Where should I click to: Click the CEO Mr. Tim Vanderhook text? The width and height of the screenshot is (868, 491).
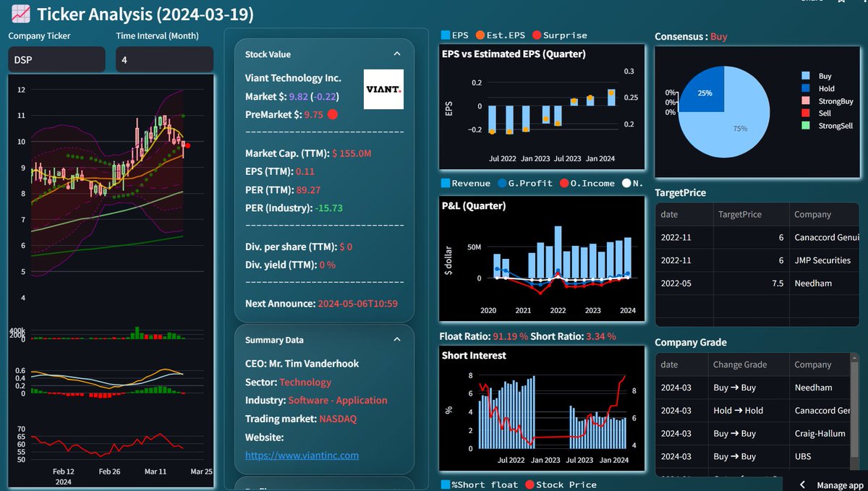tap(302, 363)
